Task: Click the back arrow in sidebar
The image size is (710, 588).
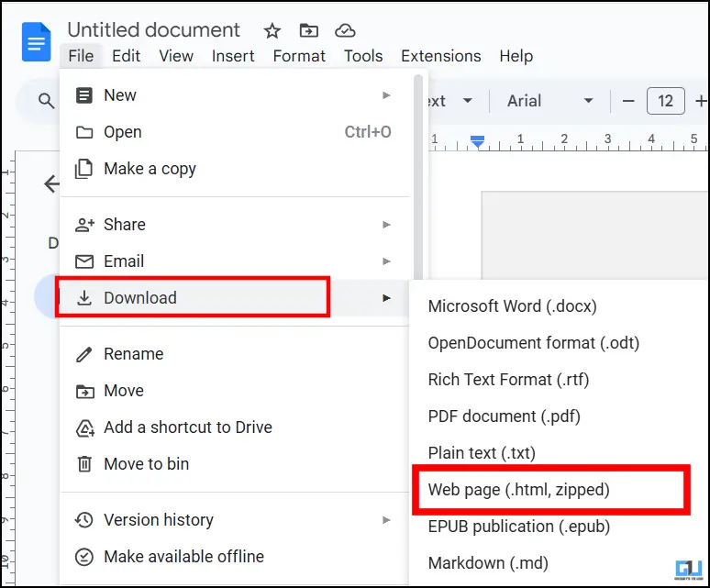Action: 51,183
